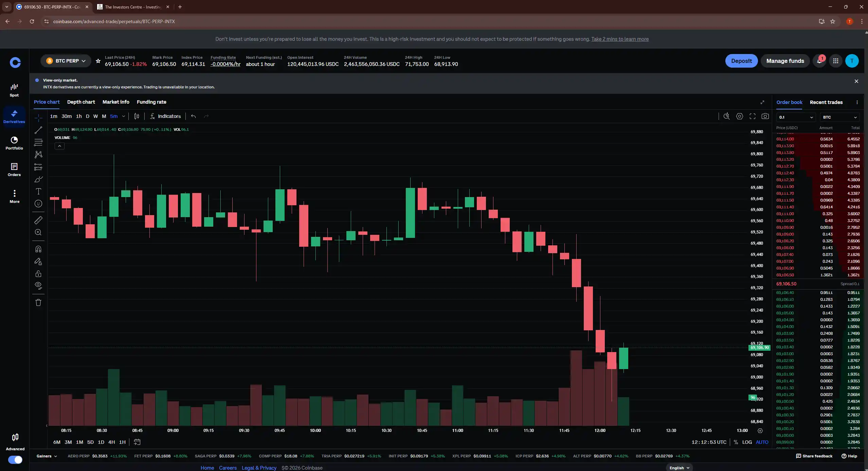Expand the timeframe interval dropdown chevron
The image size is (868, 471).
(124, 116)
